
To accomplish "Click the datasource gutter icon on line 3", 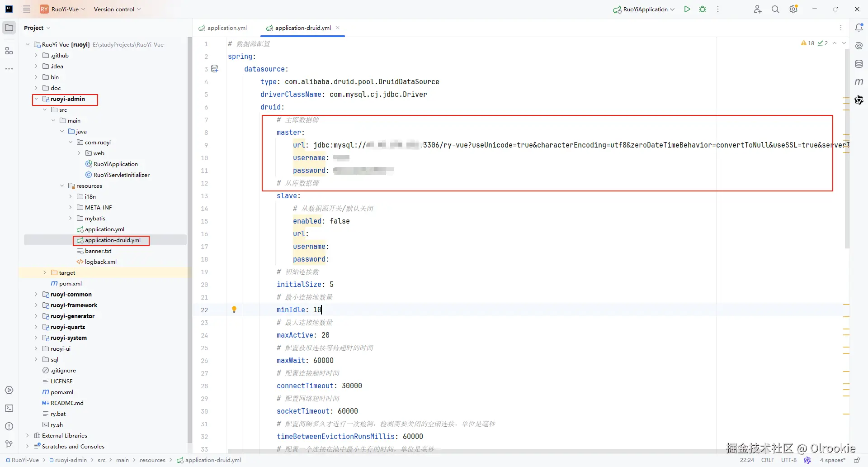I will [x=215, y=69].
